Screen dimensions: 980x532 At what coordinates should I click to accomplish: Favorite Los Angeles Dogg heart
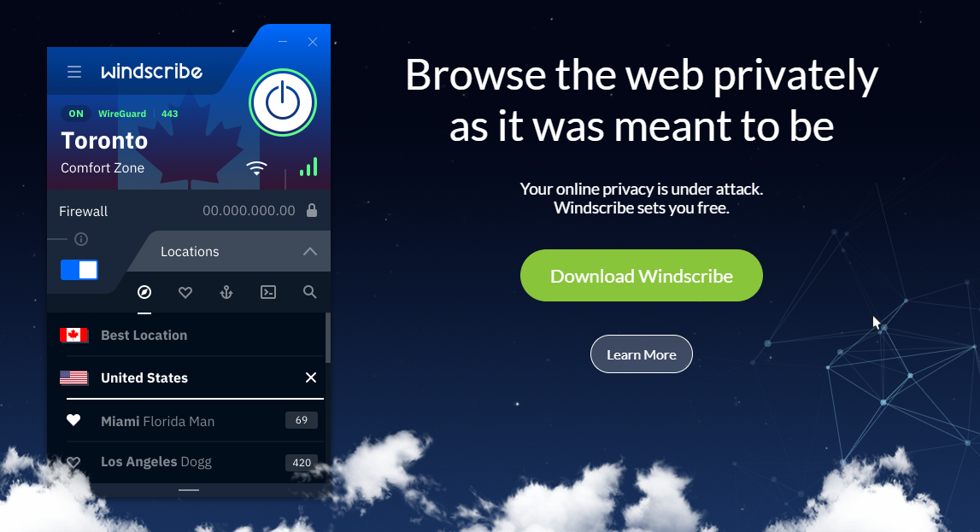(x=73, y=462)
